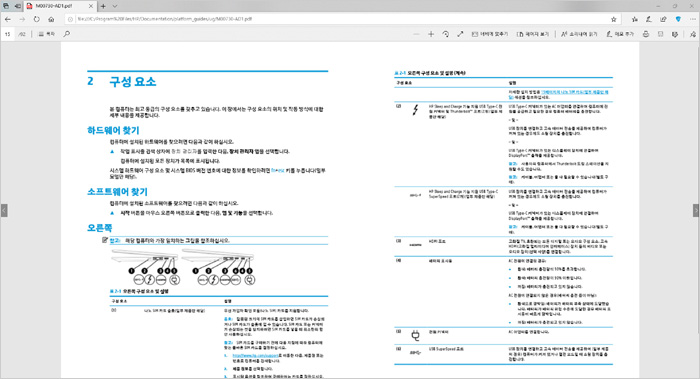This screenshot has height=379, width=700.
Task: Open browser settings and more menu
Action: [x=693, y=19]
